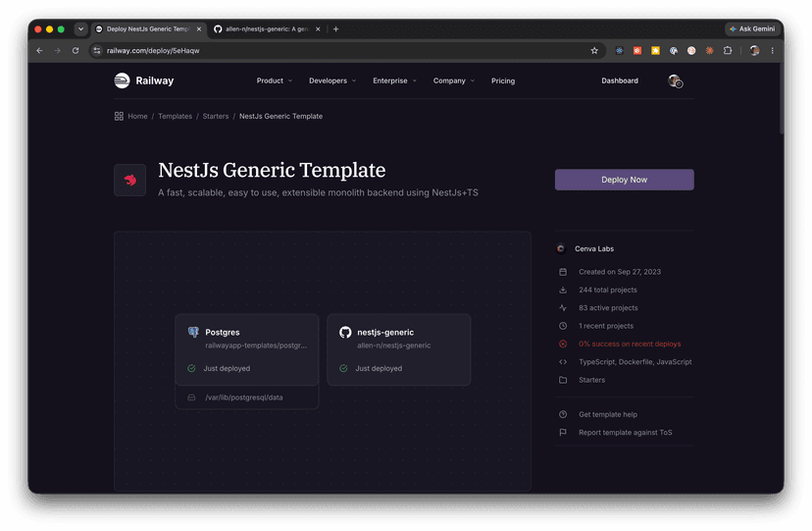
Task: Close the Deploy NestJs tab
Action: [199, 29]
